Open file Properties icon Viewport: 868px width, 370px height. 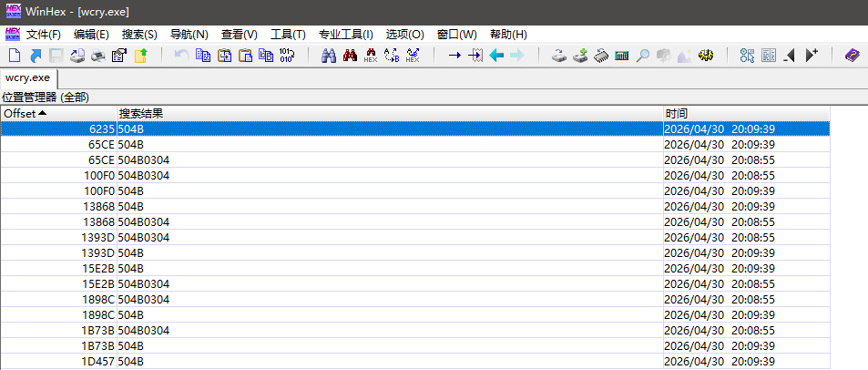click(x=119, y=56)
